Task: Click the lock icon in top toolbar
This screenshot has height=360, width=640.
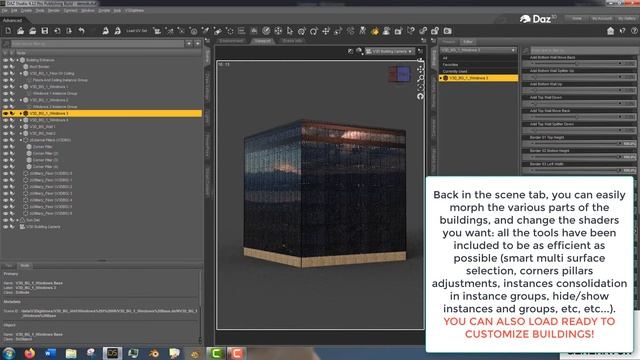Action: point(435,31)
